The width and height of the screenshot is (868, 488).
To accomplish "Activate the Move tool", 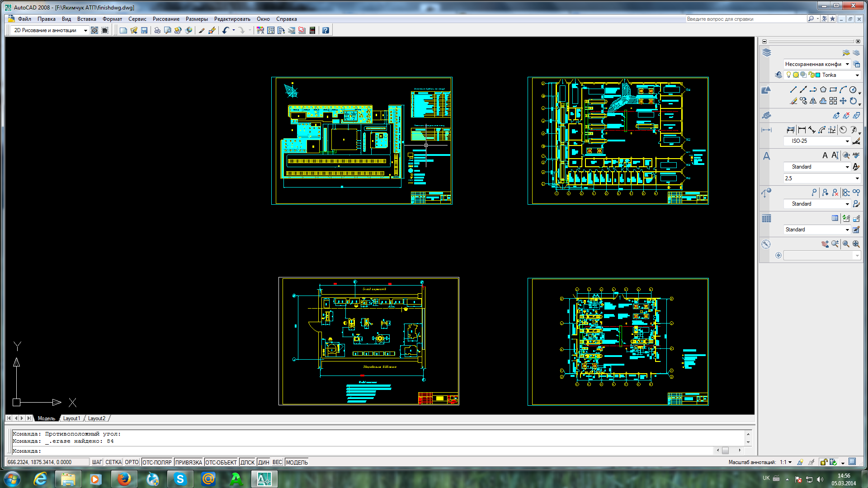I will (843, 101).
